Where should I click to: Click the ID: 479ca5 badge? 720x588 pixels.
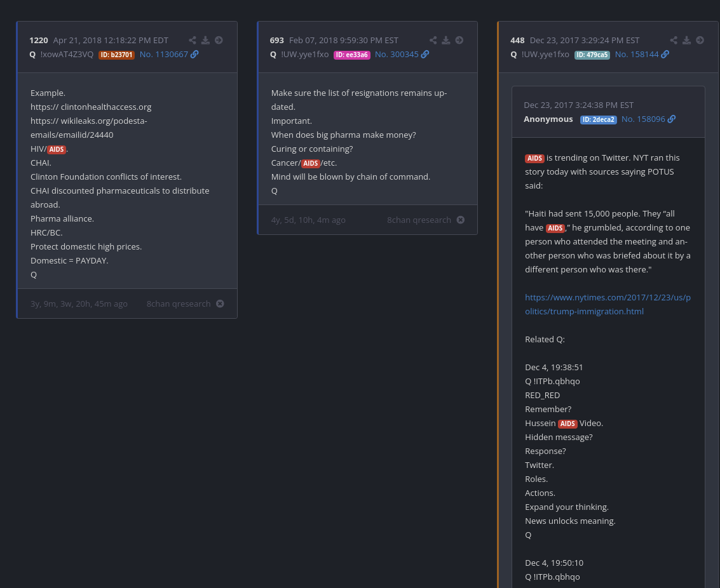592,55
